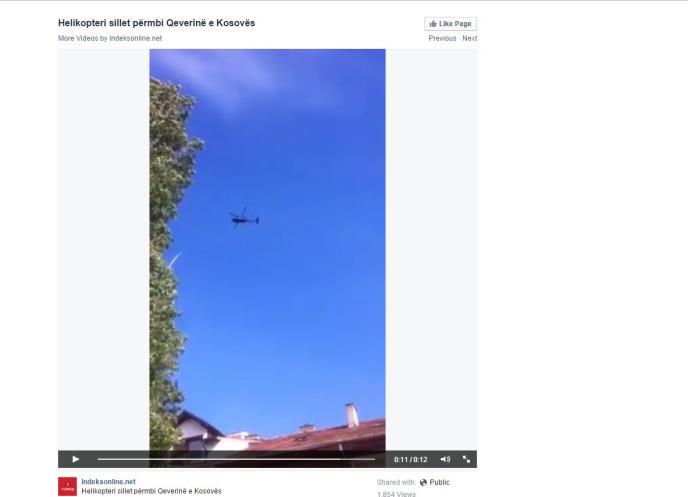Click the 0:11 / 0:12 time display
688x497 pixels.
click(x=410, y=459)
